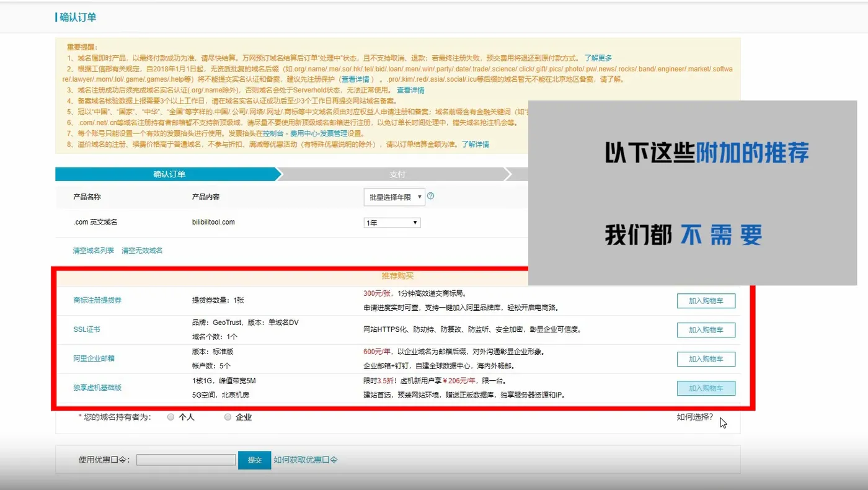Click the 5G空间，北京机房 text
Screen dimensions: 868x490
pos(221,394)
